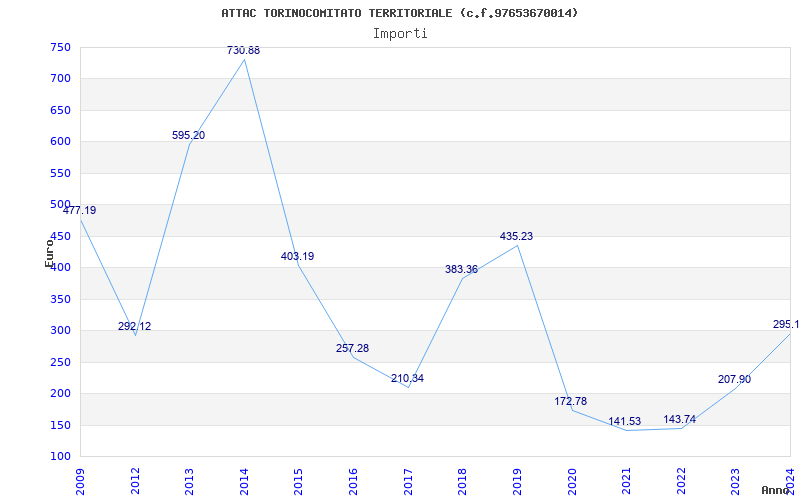Click the 143.74 data label
The width and height of the screenshot is (800, 500).
680,420
